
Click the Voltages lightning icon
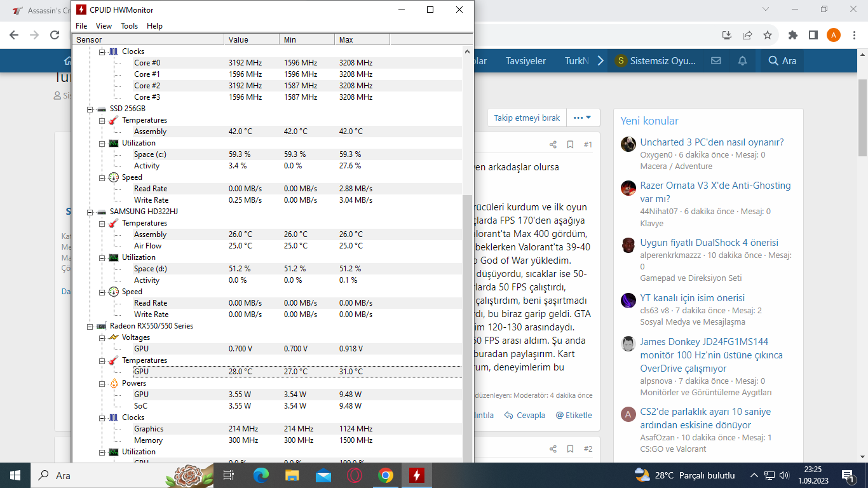pos(113,337)
